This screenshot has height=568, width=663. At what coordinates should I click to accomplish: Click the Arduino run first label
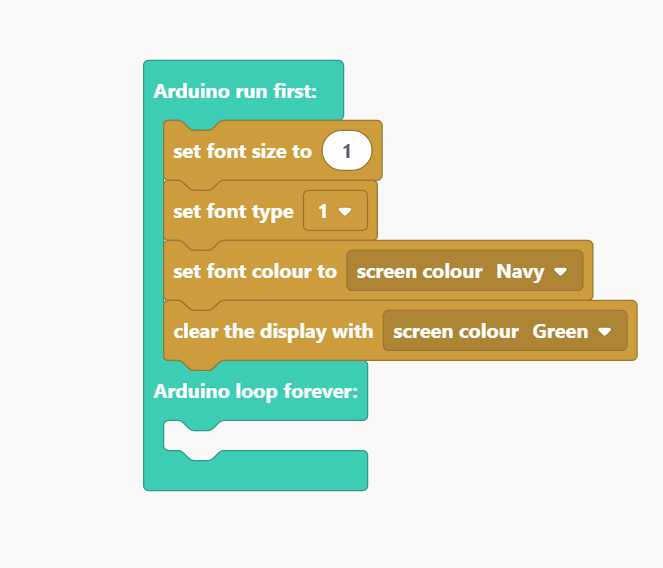tap(235, 91)
